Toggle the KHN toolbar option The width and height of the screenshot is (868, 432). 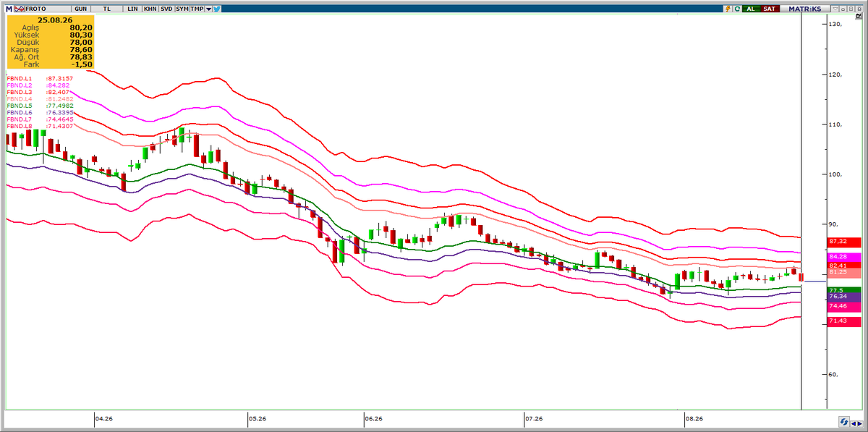(x=150, y=9)
